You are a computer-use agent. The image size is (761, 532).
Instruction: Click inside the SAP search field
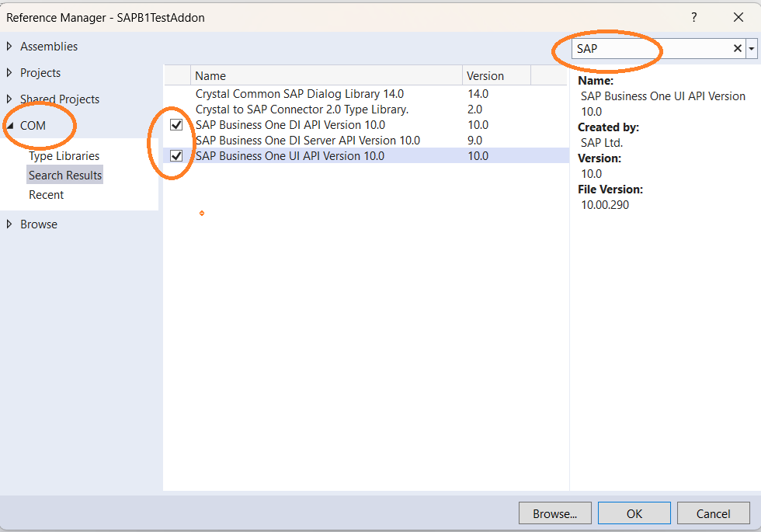(x=652, y=48)
